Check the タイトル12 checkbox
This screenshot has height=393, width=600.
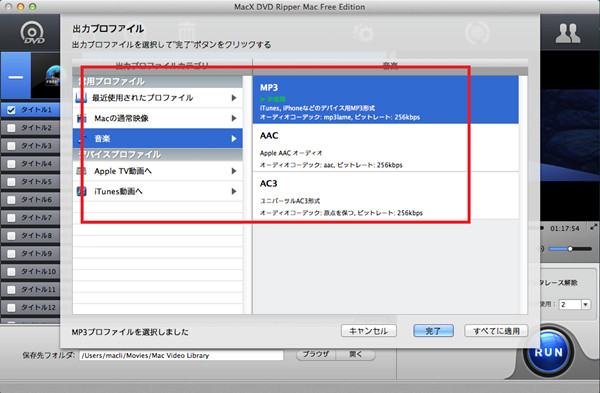pos(11,308)
